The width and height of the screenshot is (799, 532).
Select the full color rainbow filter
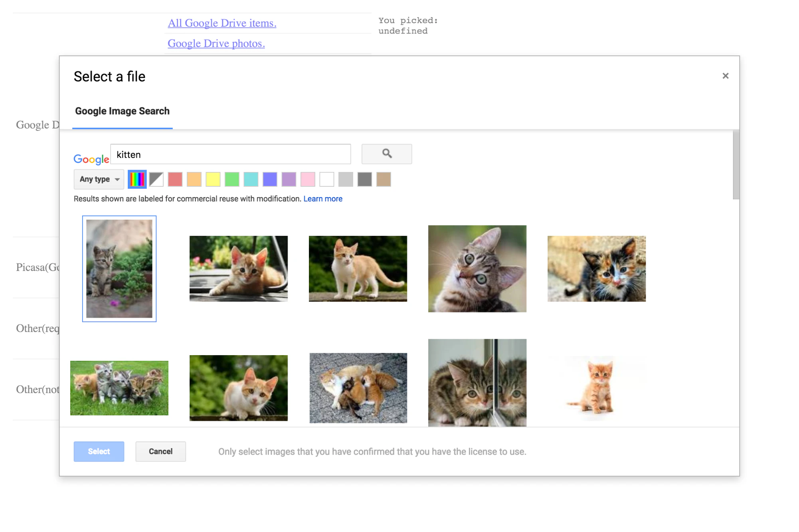click(x=137, y=179)
